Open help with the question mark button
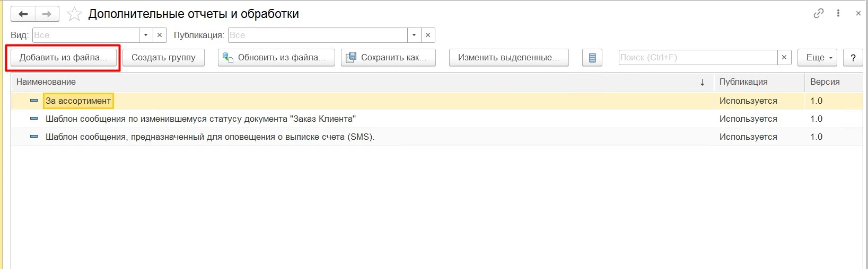This screenshot has width=868, height=269. click(x=853, y=58)
